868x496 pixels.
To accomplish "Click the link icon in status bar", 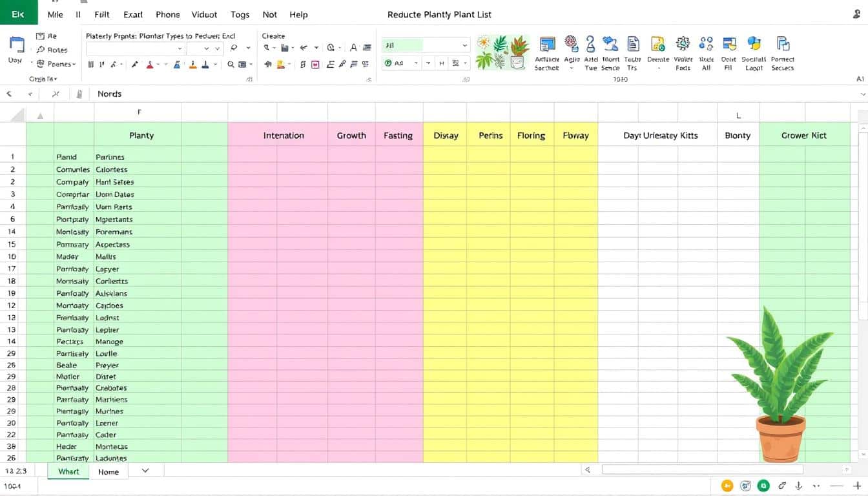I will [782, 486].
